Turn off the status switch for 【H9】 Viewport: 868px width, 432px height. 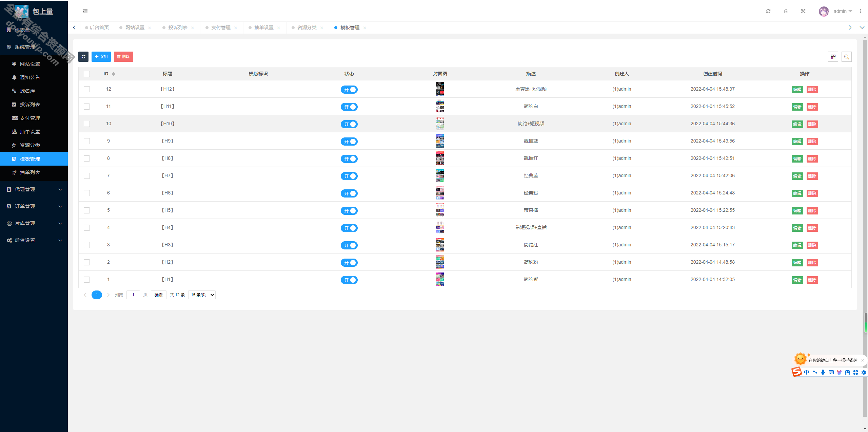click(349, 142)
